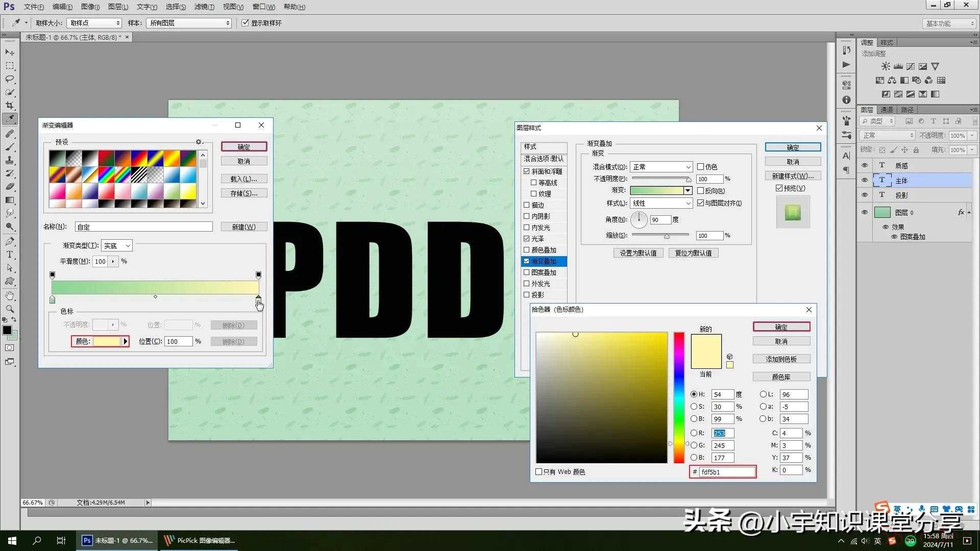Viewport: 980px width, 551px height.
Task: Open 样本 所有图层 dropdown
Action: 189,23
